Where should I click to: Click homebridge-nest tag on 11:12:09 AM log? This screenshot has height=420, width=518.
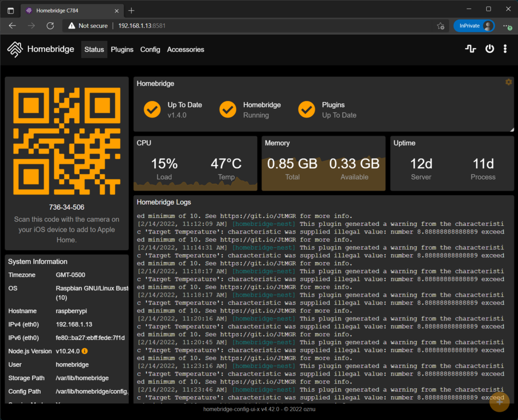tap(264, 224)
